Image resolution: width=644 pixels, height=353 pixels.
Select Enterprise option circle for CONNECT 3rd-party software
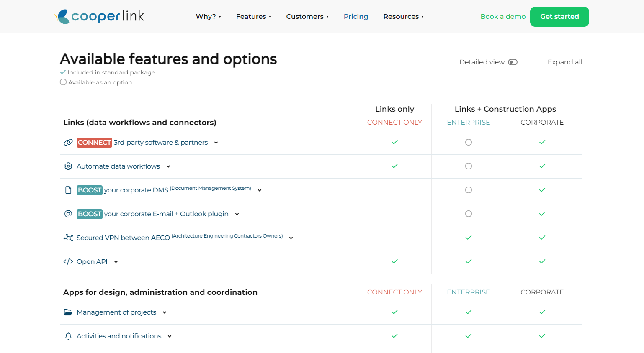coord(469,142)
